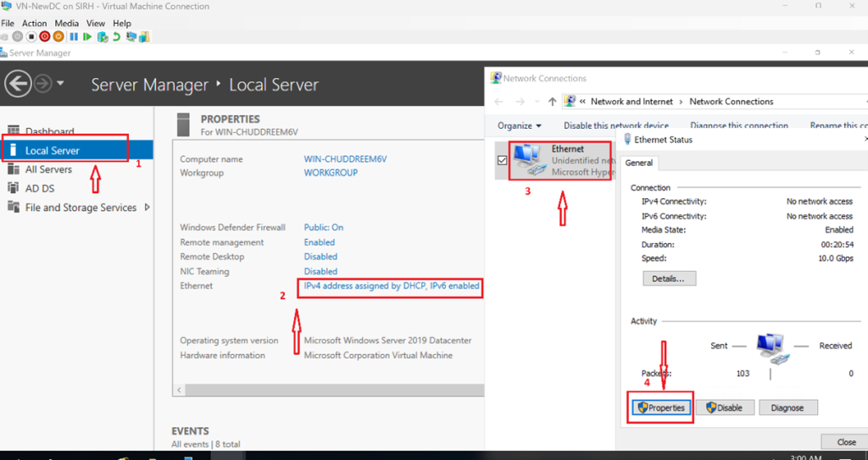The height and width of the screenshot is (460, 868).
Task: Click the Revert (green undo arrow) icon
Action: tap(115, 36)
